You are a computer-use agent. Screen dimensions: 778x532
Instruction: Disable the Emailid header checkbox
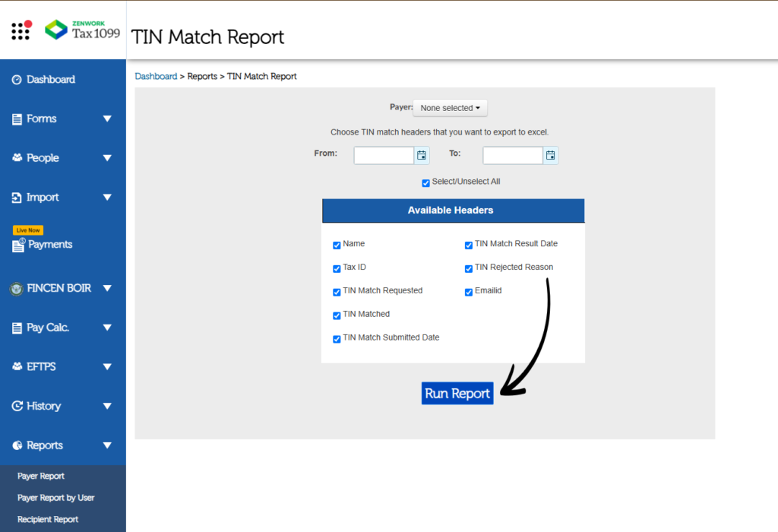coord(469,292)
